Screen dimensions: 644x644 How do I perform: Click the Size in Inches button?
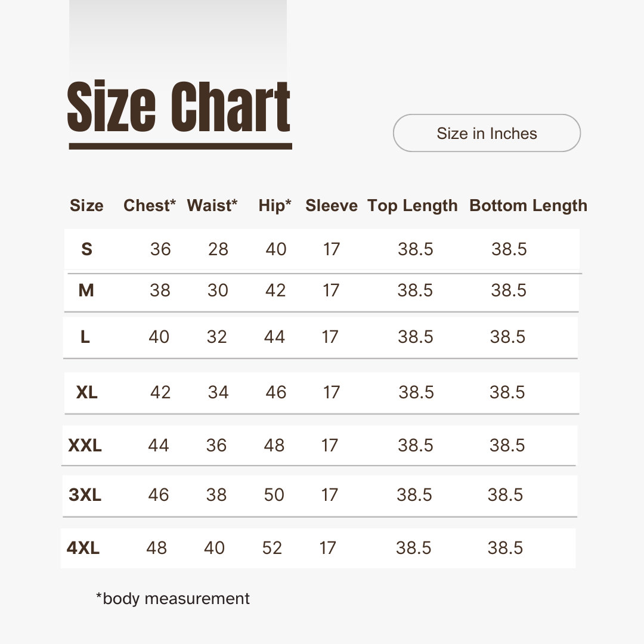[487, 133]
